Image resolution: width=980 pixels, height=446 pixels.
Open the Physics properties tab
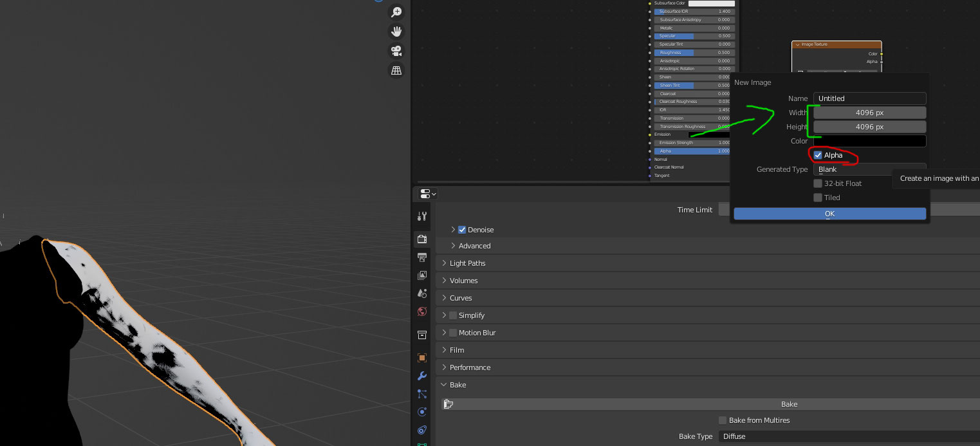click(x=422, y=411)
